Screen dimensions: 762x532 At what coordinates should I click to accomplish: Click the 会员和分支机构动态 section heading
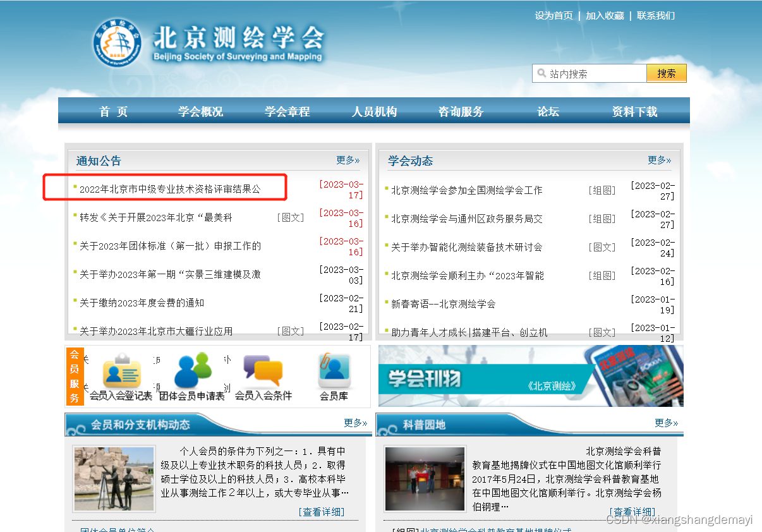140,425
